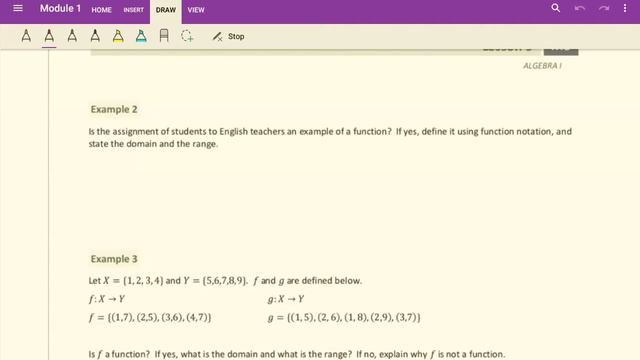Undo the last action
The height and width of the screenshot is (360, 640).
coord(580,8)
